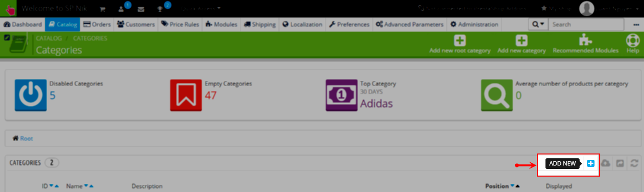Open the Orders menu
This screenshot has width=644, height=192.
click(x=97, y=24)
